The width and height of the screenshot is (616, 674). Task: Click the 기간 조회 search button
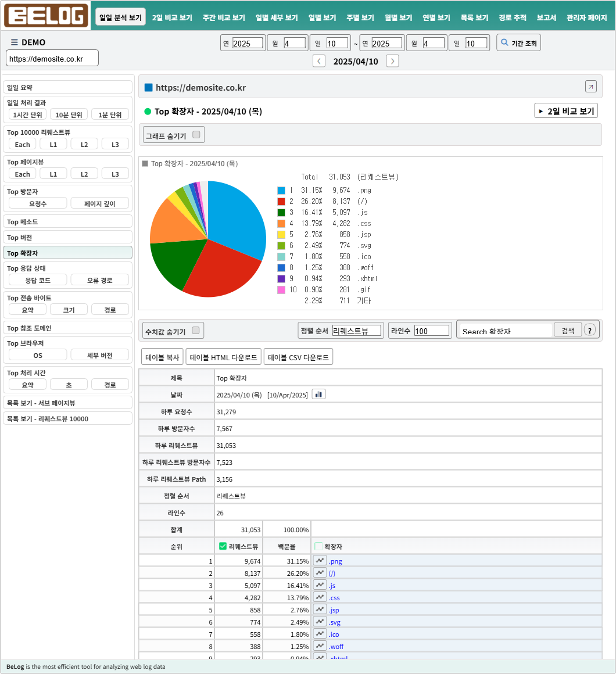pos(518,43)
